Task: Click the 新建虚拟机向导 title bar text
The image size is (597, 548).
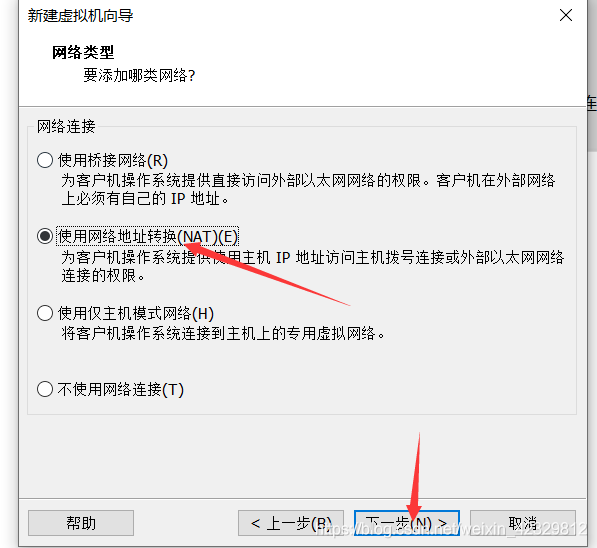Action: 80,16
